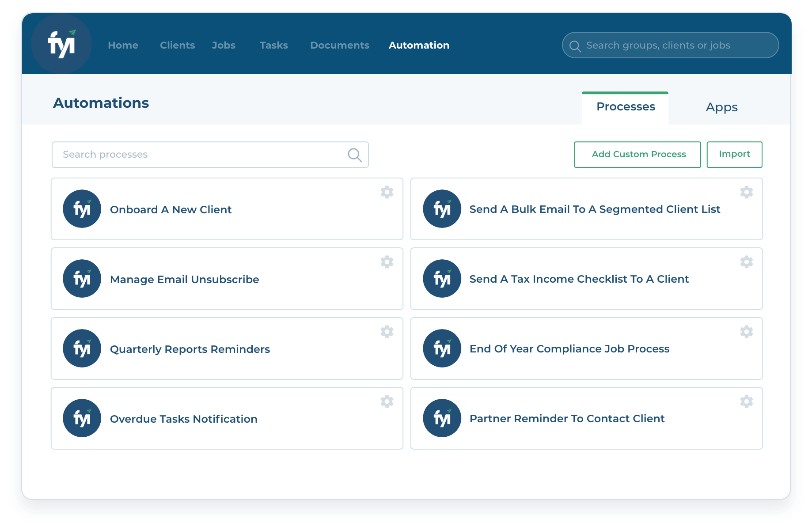
Task: Click the search processes magnifier icon
Action: click(x=355, y=155)
